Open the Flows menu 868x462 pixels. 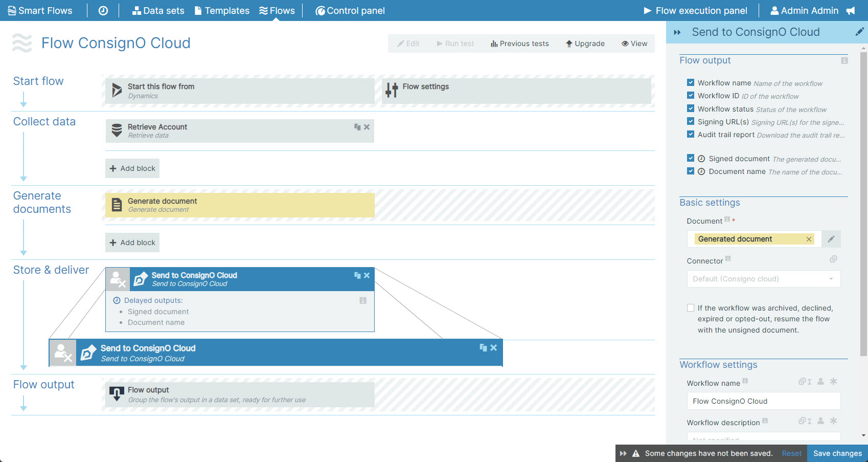pyautogui.click(x=277, y=11)
